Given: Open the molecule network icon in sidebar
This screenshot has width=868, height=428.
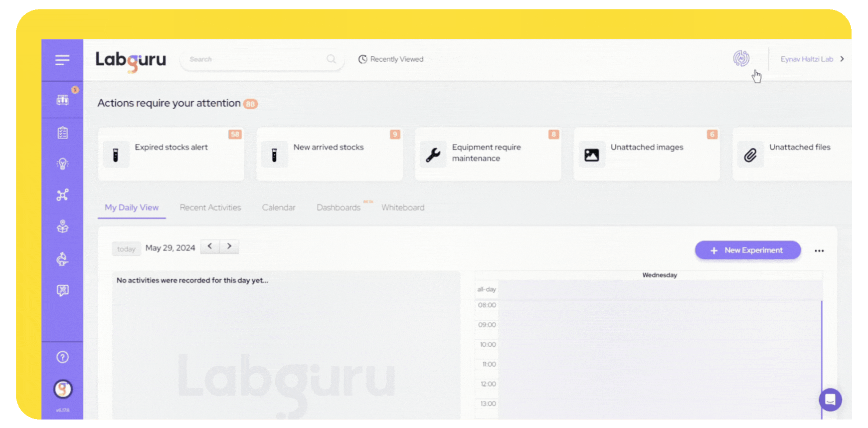Looking at the screenshot, I should [x=63, y=195].
